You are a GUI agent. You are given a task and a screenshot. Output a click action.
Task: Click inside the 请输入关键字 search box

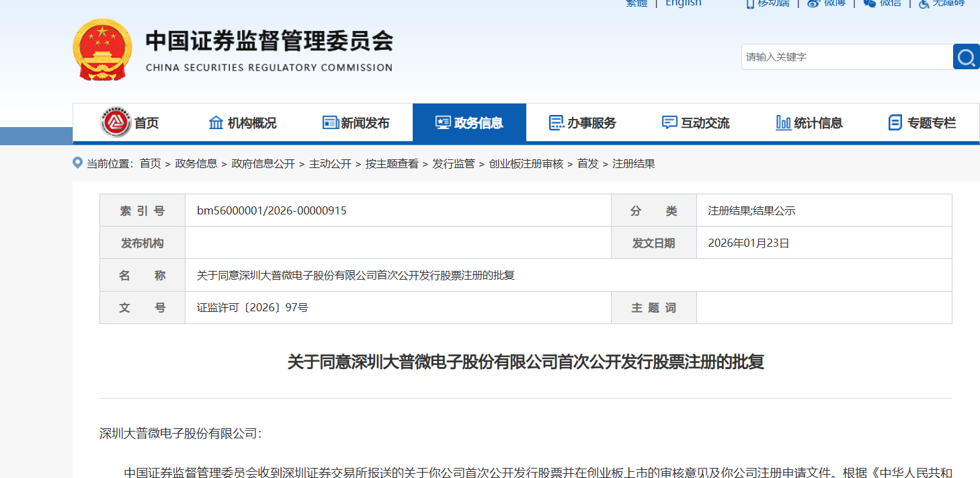click(847, 56)
